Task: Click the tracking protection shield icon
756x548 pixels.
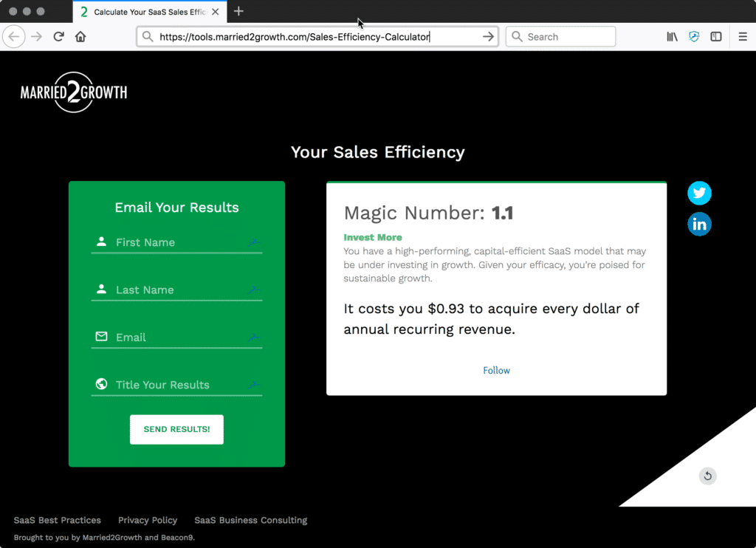Action: [694, 36]
